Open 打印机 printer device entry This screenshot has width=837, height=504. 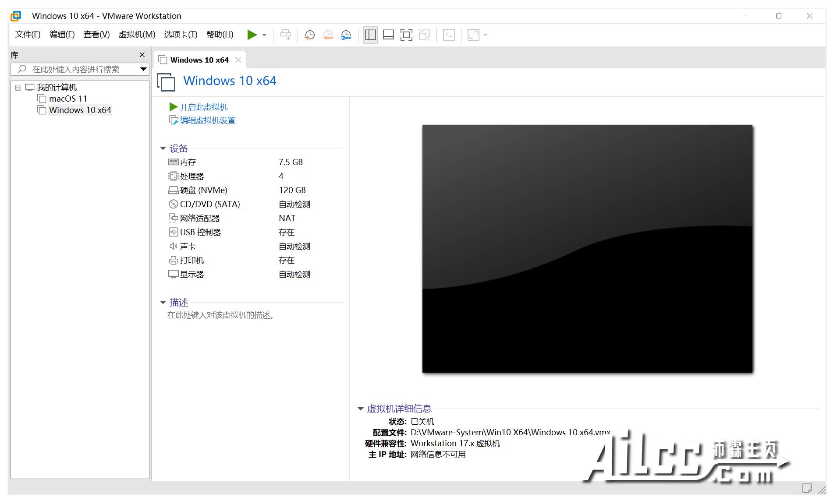[x=192, y=260]
